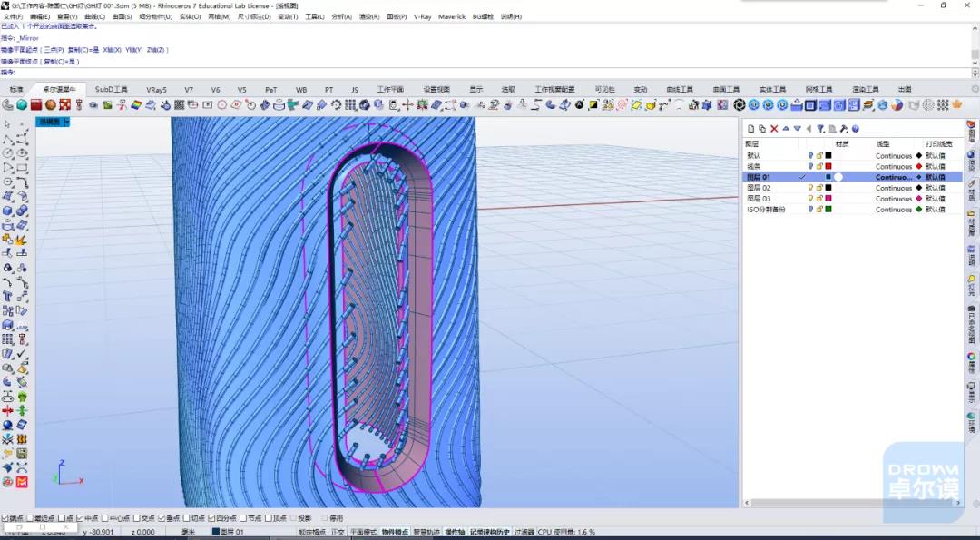
Task: Click the new sublayer icon in layer panel
Action: (762, 129)
